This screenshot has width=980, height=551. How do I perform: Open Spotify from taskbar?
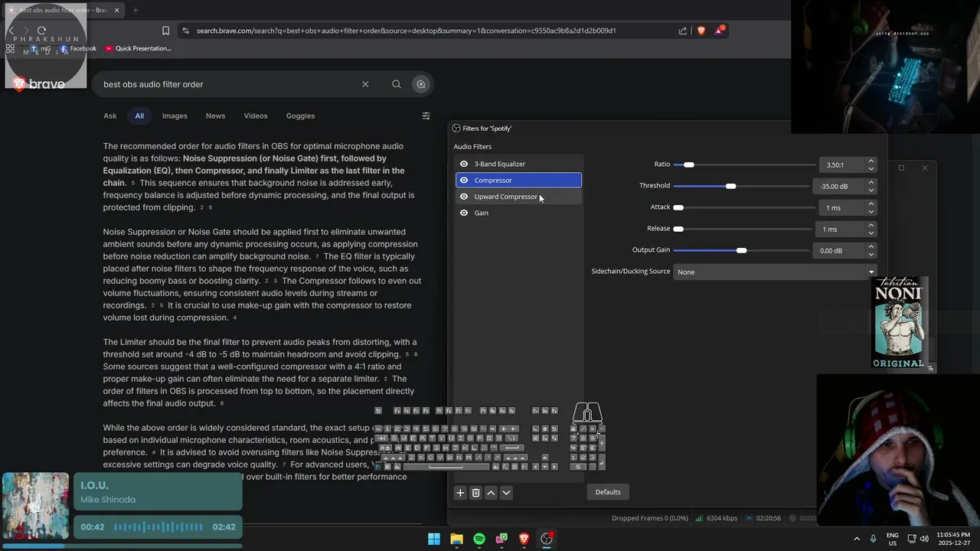coord(479,539)
